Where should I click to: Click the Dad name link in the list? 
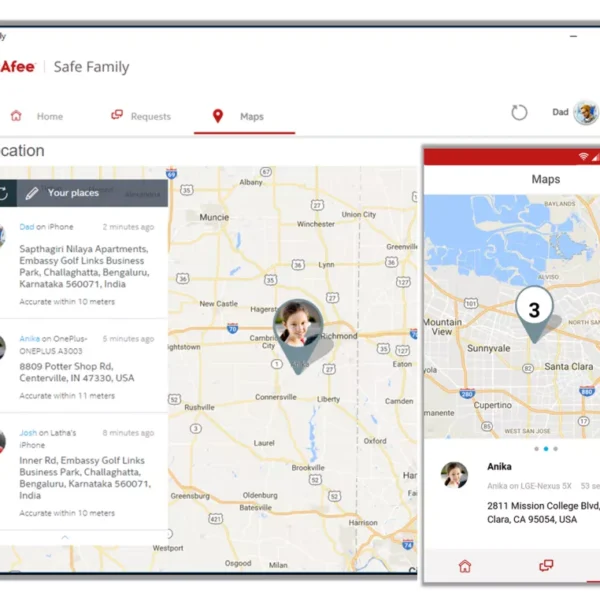point(27,227)
